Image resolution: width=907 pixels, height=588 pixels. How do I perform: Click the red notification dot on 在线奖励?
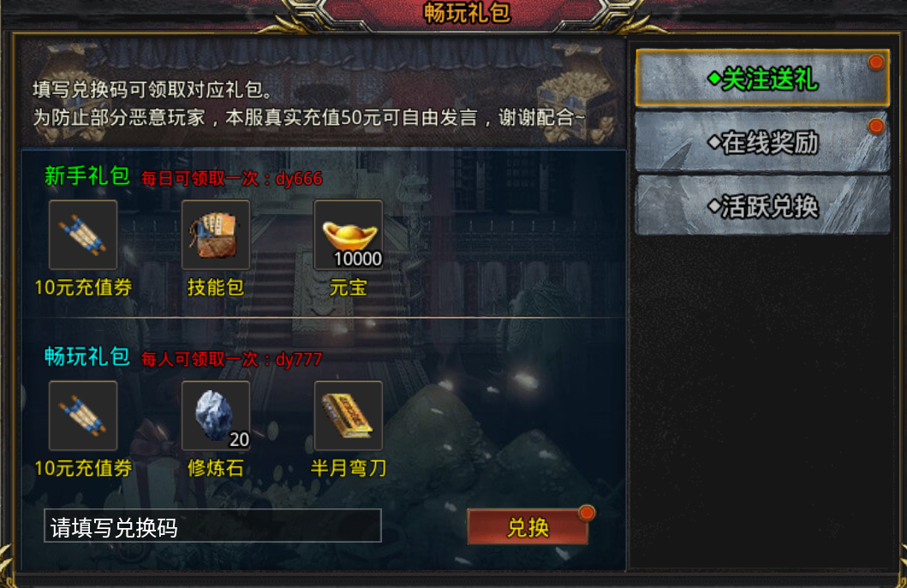coord(876,126)
